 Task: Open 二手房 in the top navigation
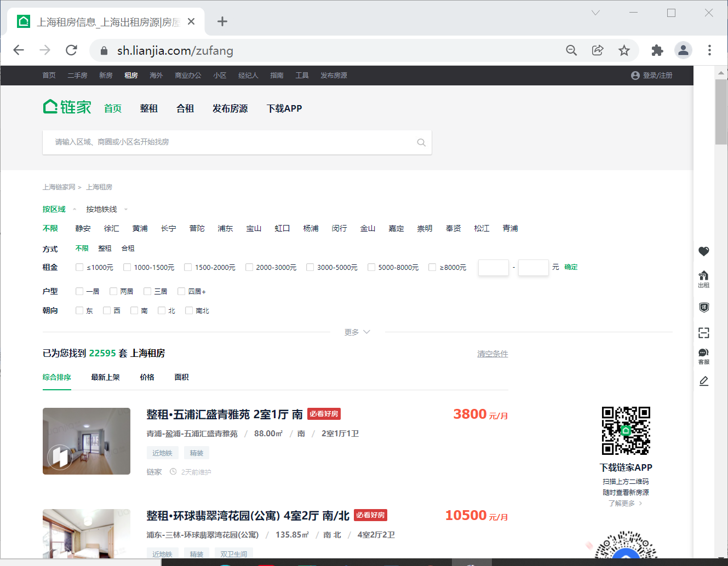77,76
